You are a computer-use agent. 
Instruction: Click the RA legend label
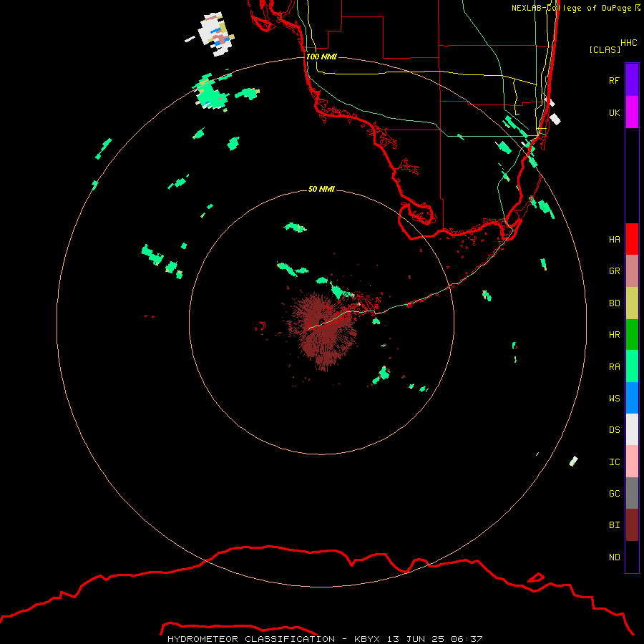[615, 367]
